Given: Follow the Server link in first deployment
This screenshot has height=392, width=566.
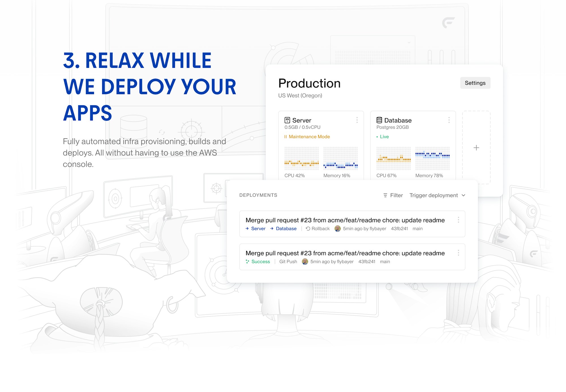Looking at the screenshot, I should click(258, 229).
